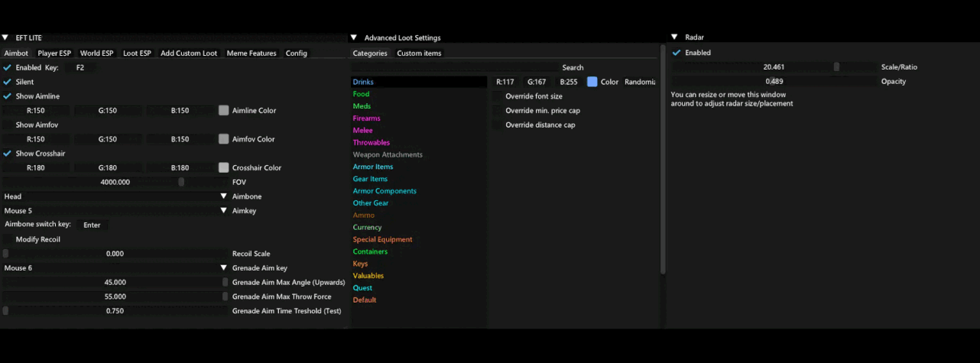Click the Randomize color button
The width and height of the screenshot is (980, 363).
pos(640,82)
